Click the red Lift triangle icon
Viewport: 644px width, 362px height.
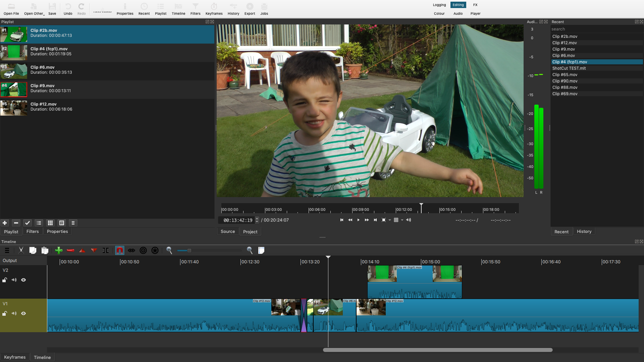(x=82, y=250)
